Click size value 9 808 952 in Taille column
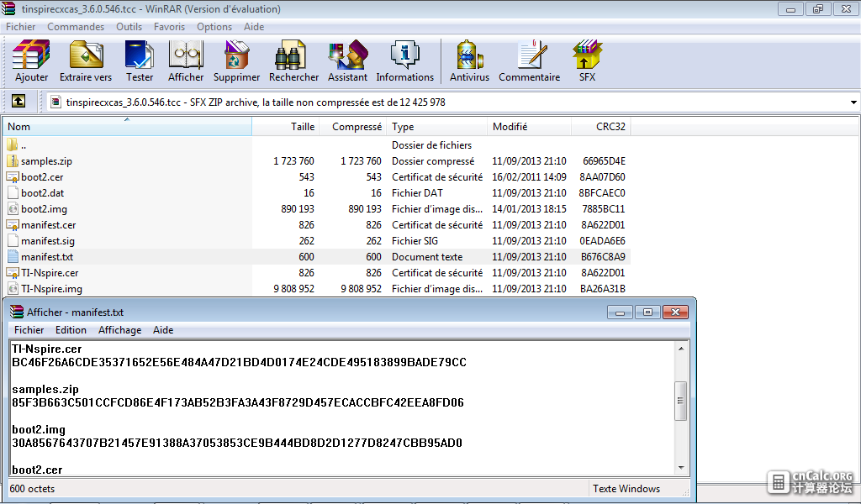 click(x=293, y=288)
